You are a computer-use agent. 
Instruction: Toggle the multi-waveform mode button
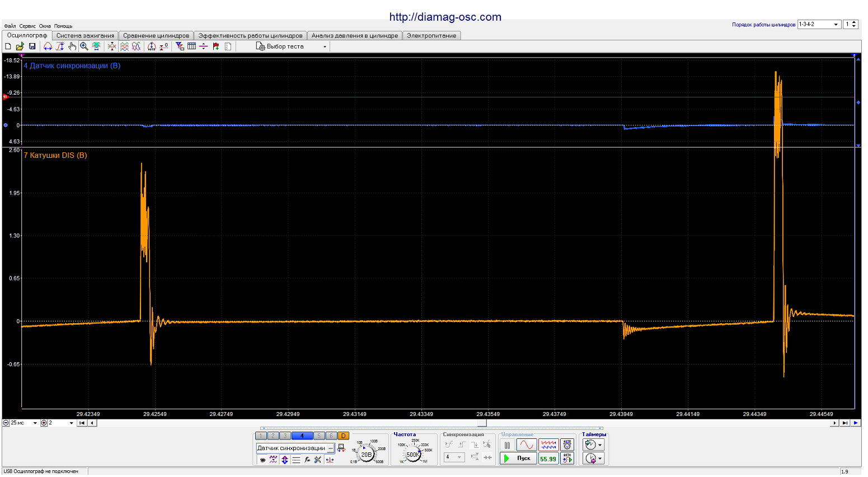[548, 445]
